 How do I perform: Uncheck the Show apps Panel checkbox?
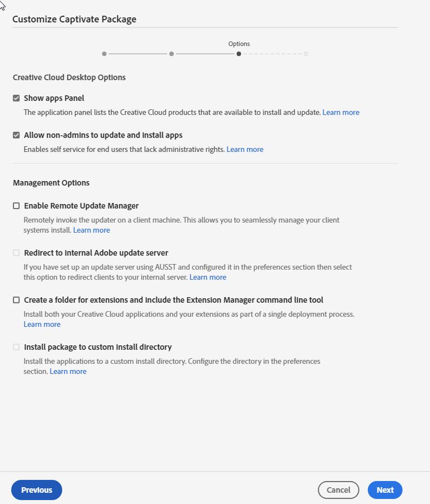coord(16,98)
